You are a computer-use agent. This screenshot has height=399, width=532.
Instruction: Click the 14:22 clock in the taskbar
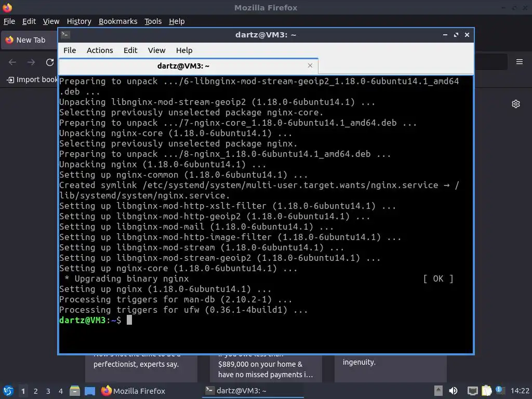(520, 391)
